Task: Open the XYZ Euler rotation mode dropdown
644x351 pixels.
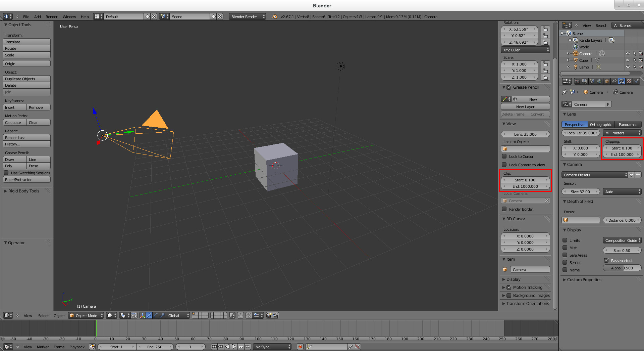Action: [525, 50]
